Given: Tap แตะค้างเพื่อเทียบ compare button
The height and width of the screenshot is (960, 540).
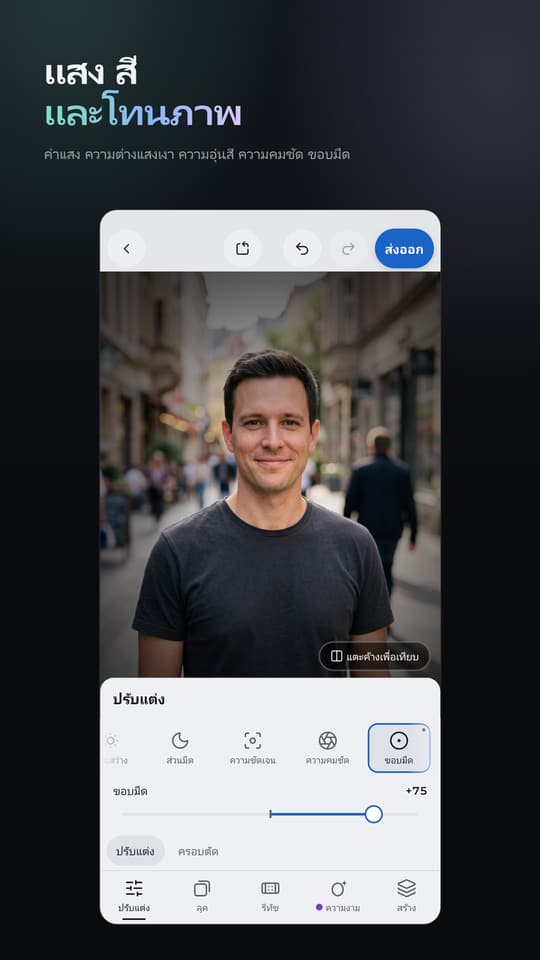Looking at the screenshot, I should tap(375, 656).
